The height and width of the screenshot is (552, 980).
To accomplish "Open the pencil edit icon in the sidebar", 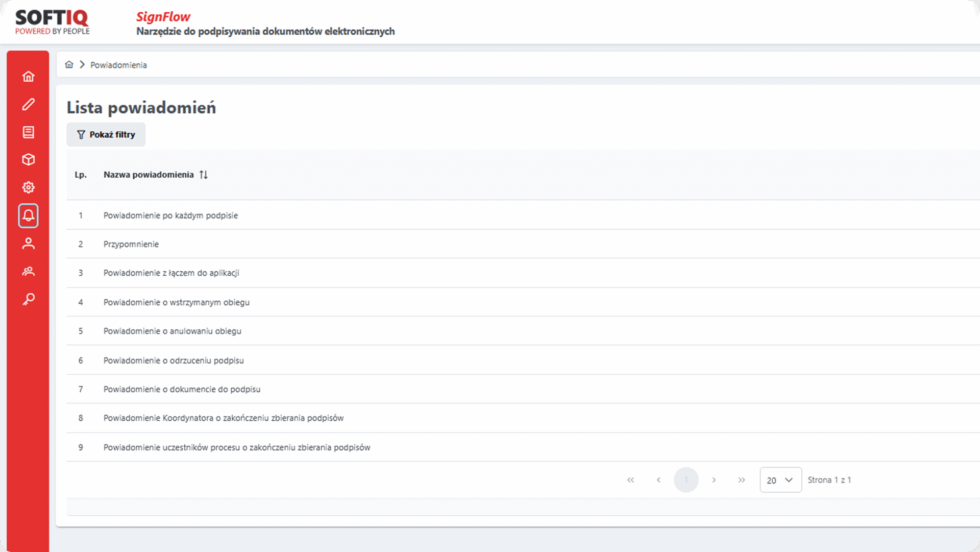I will [x=29, y=104].
